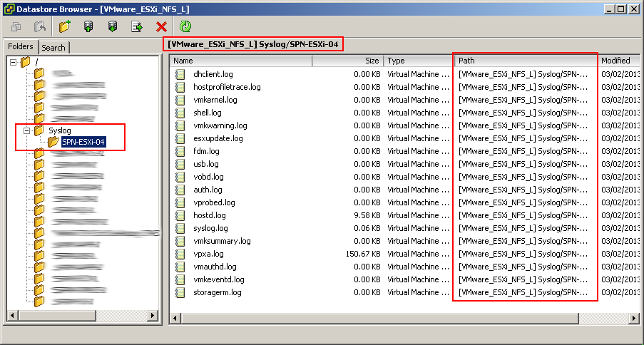644x345 pixels.
Task: Select the hostd.log file
Action: tap(210, 215)
